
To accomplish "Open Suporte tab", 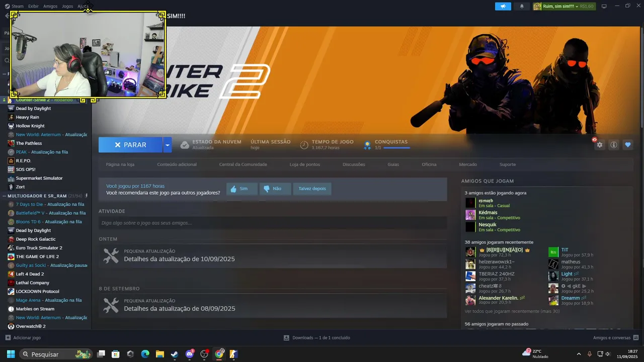I will [x=508, y=164].
